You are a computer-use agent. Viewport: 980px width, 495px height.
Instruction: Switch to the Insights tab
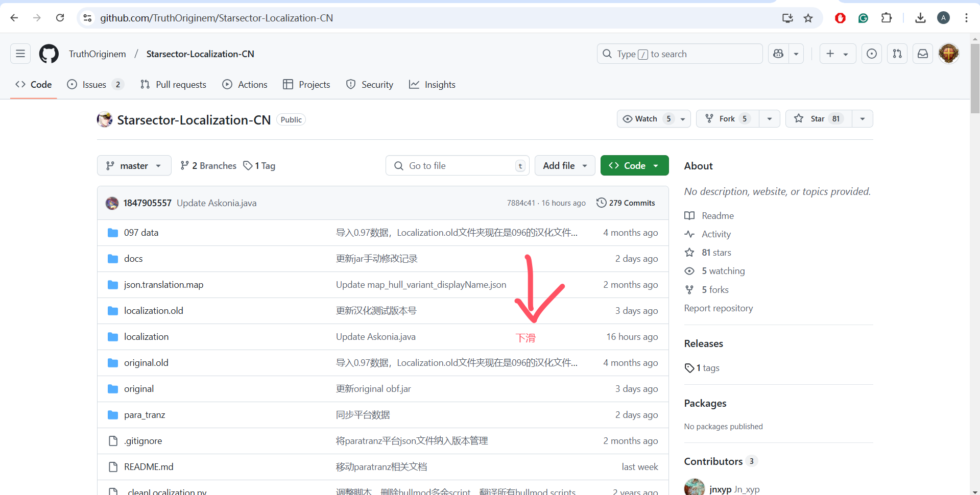point(432,85)
